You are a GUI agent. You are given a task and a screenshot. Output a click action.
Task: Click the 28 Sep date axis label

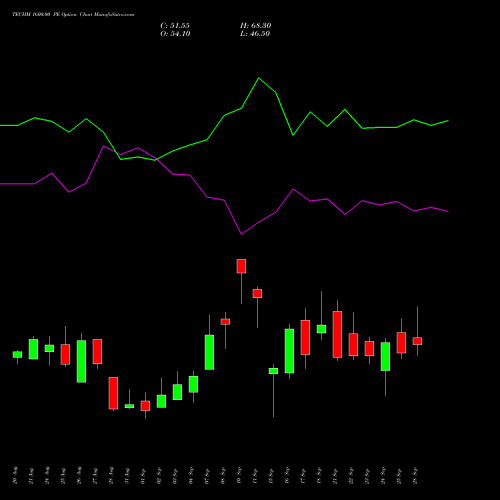pos(415,476)
